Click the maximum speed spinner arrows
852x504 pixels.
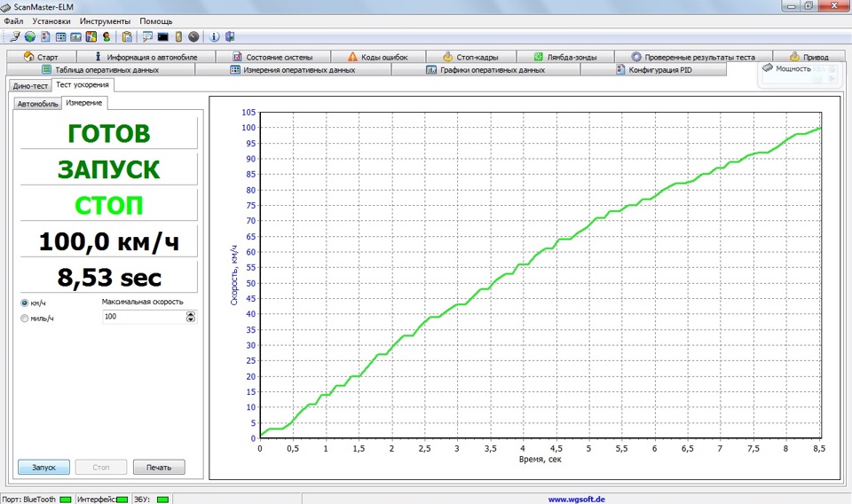[191, 317]
